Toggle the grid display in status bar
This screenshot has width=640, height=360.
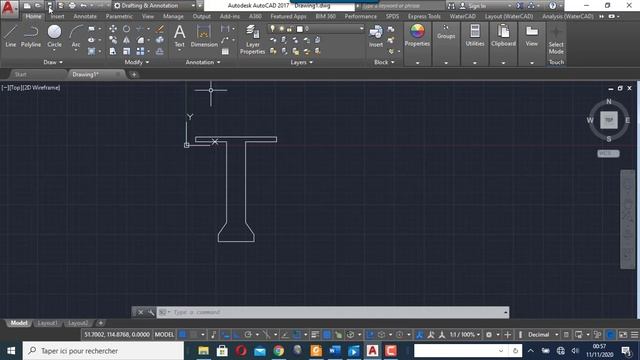[x=183, y=335]
